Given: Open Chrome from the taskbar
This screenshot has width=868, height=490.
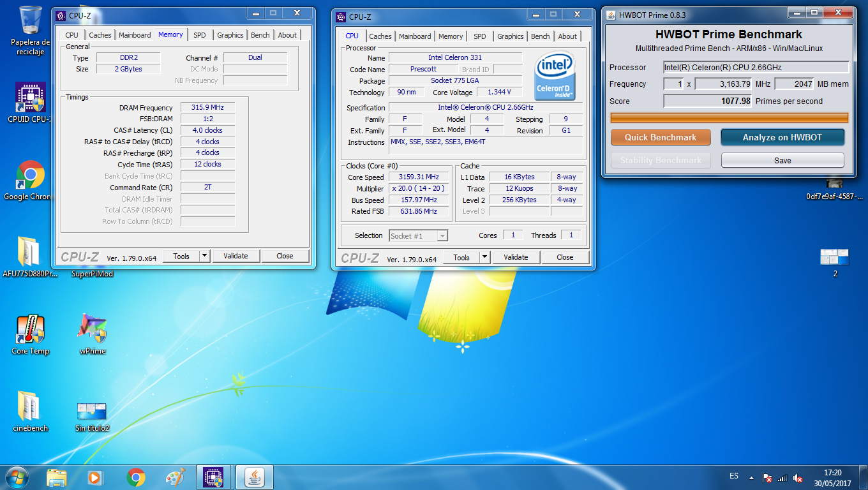Looking at the screenshot, I should click(135, 477).
